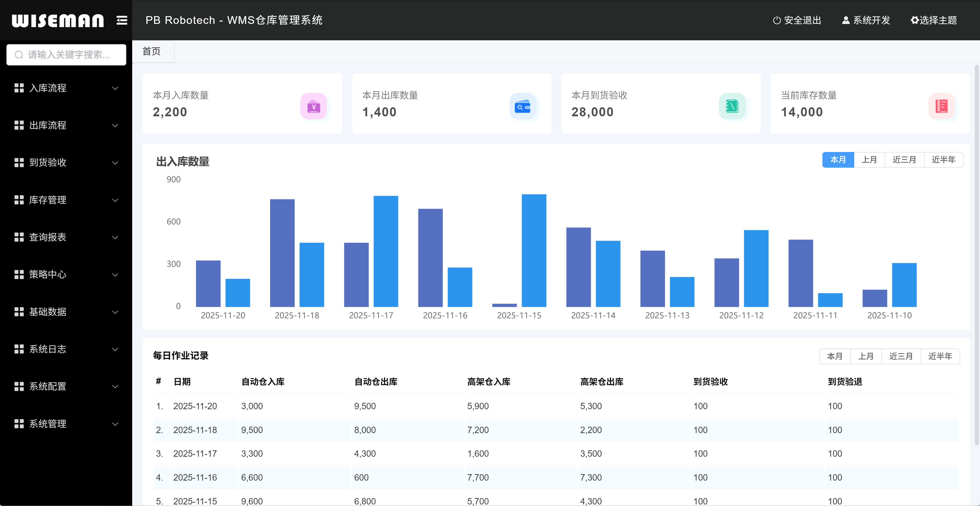
Task: Click the green notebook icon for arrival inspection
Action: point(732,106)
